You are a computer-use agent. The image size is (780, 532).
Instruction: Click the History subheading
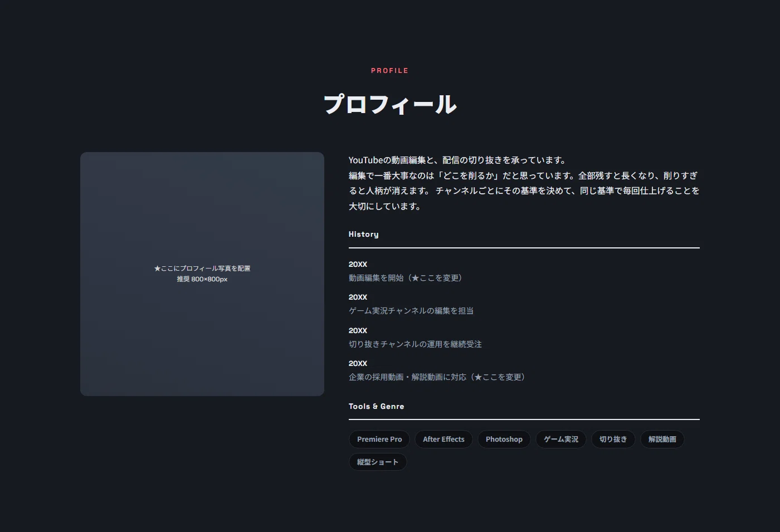(x=364, y=235)
